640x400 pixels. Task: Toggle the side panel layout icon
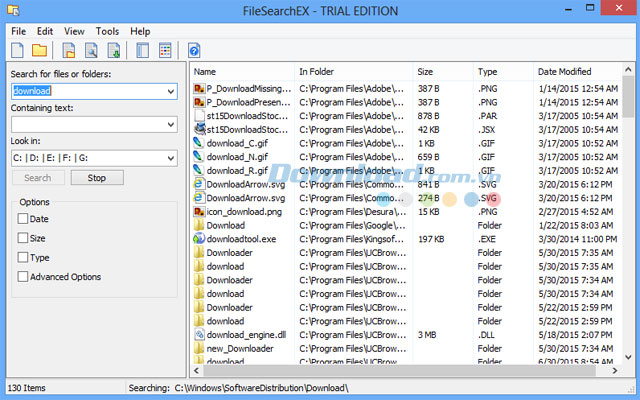142,51
